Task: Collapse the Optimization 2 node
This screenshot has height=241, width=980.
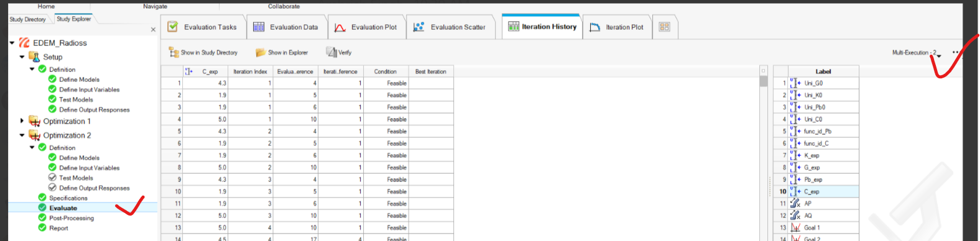Action: (x=22, y=135)
